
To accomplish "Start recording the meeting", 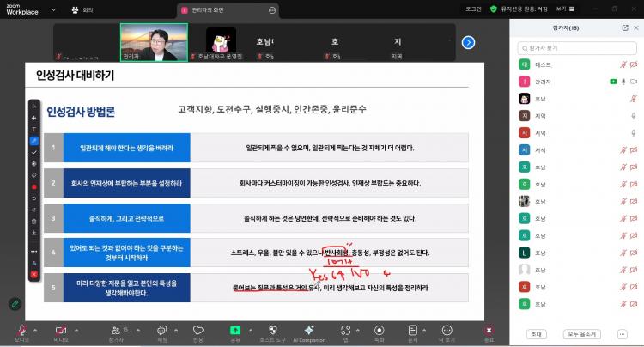I will pos(379,332).
